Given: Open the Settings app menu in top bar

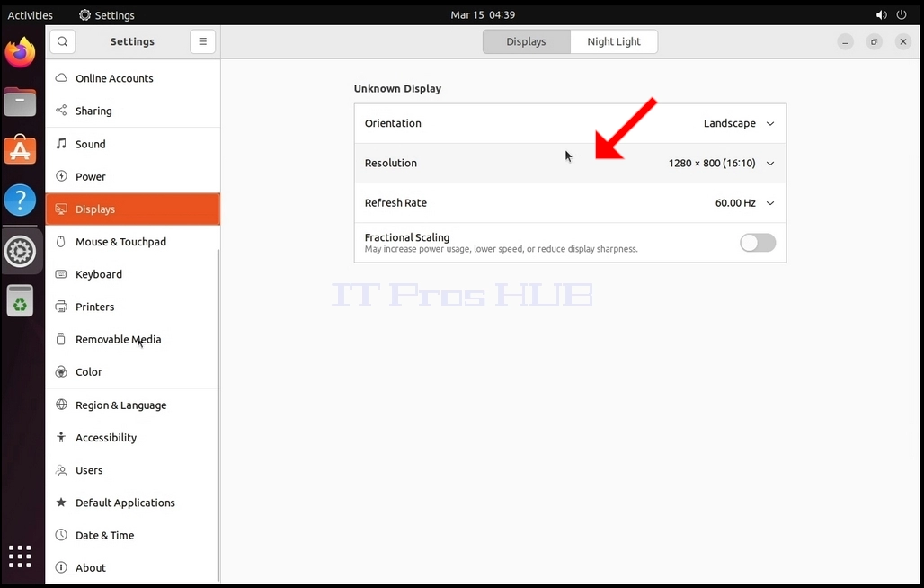Looking at the screenshot, I should click(107, 14).
